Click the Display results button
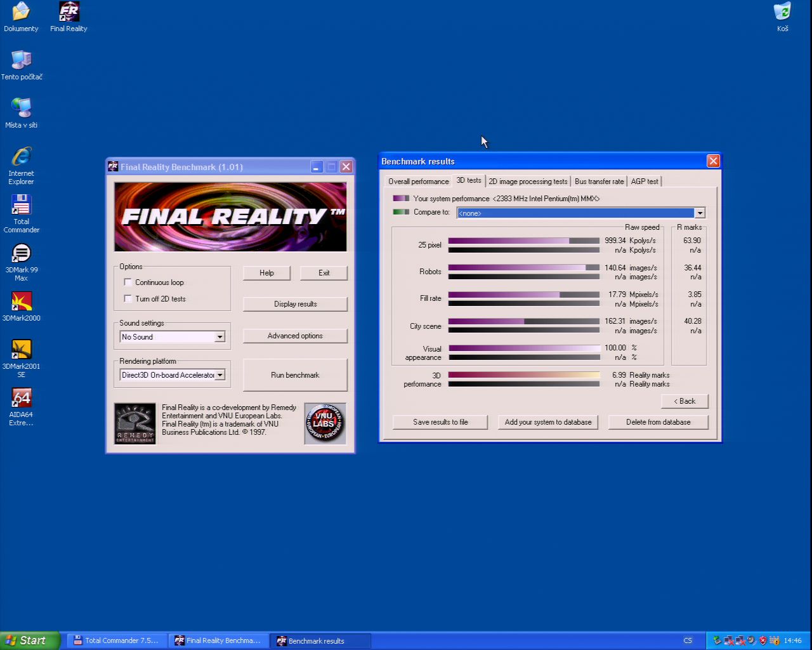812x650 pixels. point(295,304)
